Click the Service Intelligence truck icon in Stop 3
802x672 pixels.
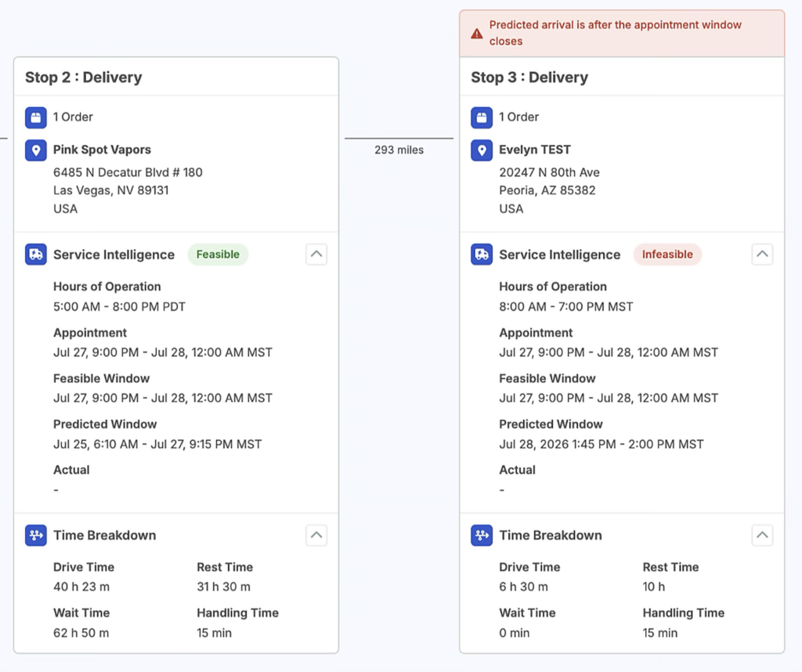pos(482,255)
